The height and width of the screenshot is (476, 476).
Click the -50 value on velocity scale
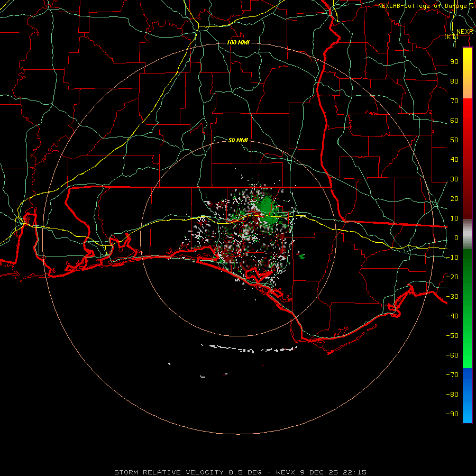tap(452, 336)
